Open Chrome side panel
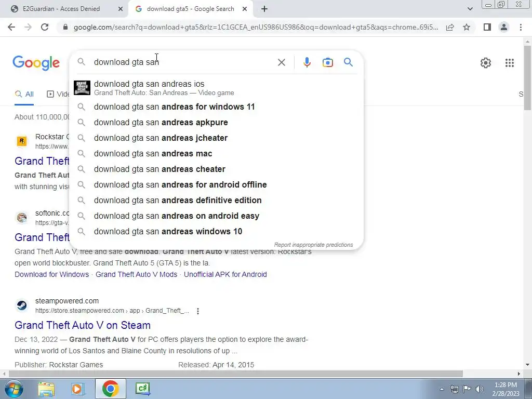 pos(487,27)
